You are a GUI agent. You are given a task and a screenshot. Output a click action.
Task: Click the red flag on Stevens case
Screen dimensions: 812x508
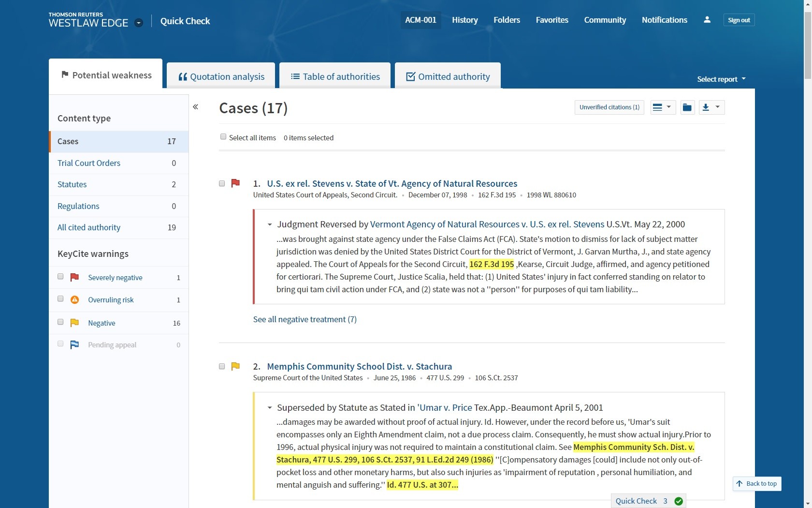coord(235,183)
